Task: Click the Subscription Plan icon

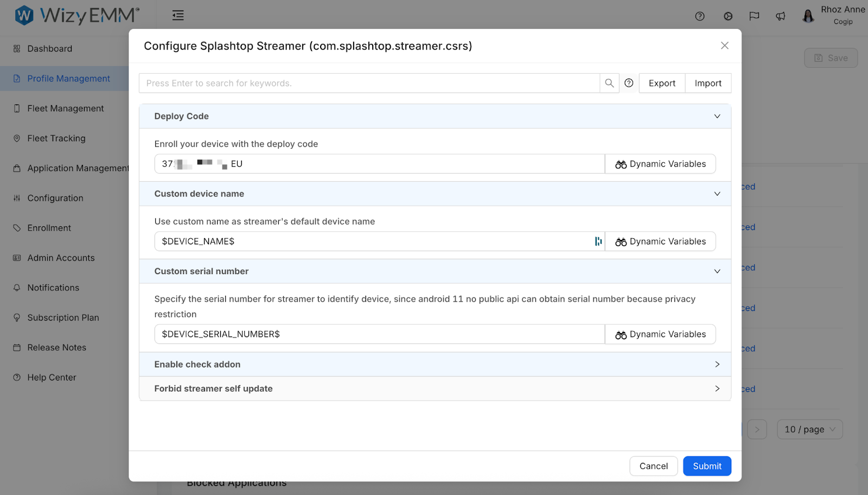Action: pos(17,318)
